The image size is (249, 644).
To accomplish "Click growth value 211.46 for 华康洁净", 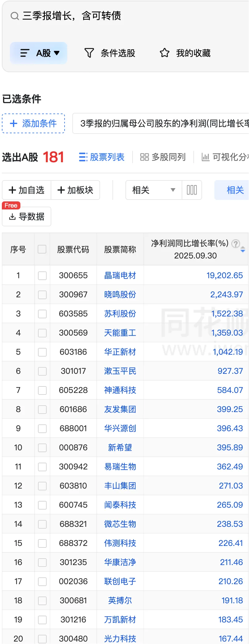I will click(231, 562).
